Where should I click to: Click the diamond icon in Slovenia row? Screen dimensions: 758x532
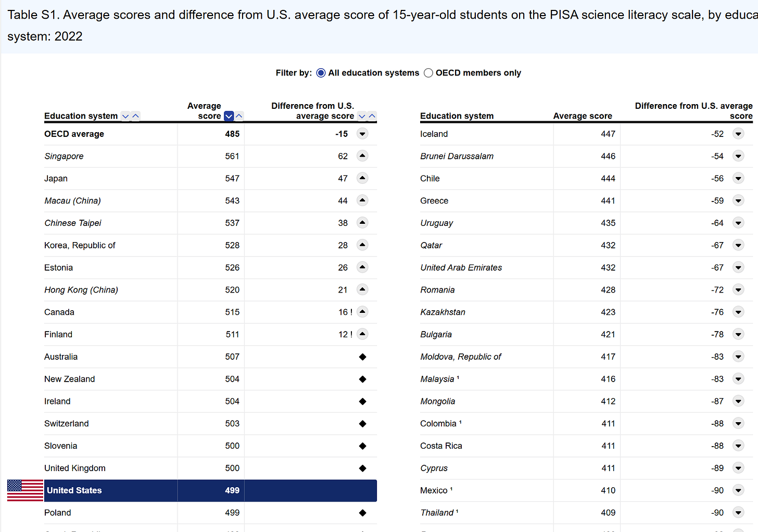[x=362, y=446]
